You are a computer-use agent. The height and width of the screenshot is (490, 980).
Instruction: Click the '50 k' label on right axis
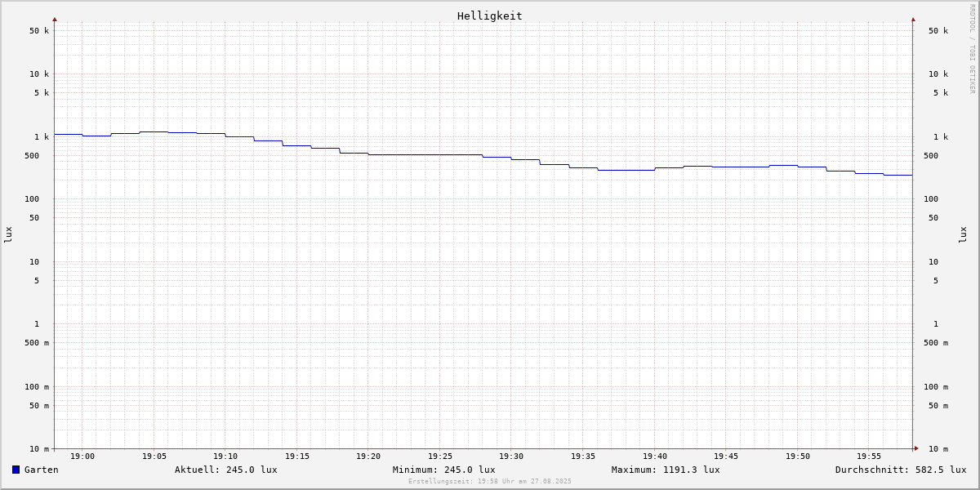(938, 31)
